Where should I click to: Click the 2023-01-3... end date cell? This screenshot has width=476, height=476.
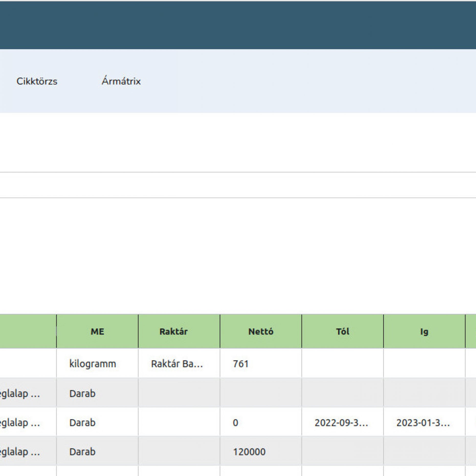click(x=423, y=423)
